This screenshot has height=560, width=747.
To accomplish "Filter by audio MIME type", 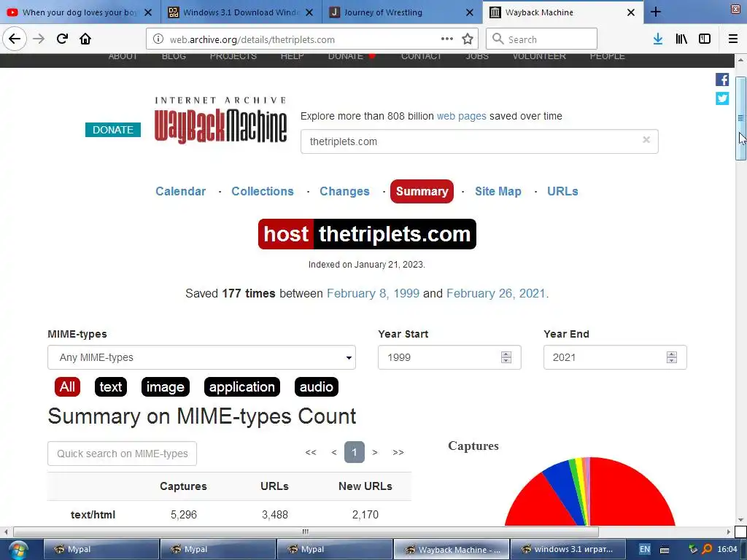I will [x=317, y=386].
